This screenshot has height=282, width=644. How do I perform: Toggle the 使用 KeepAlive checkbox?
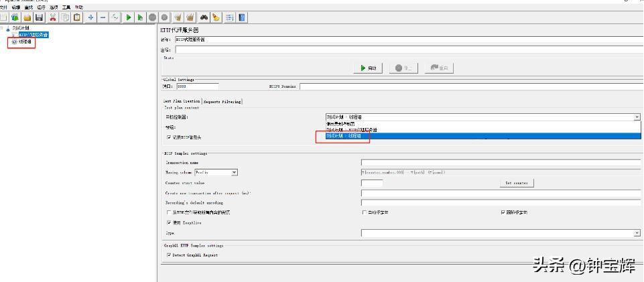[x=169, y=222]
